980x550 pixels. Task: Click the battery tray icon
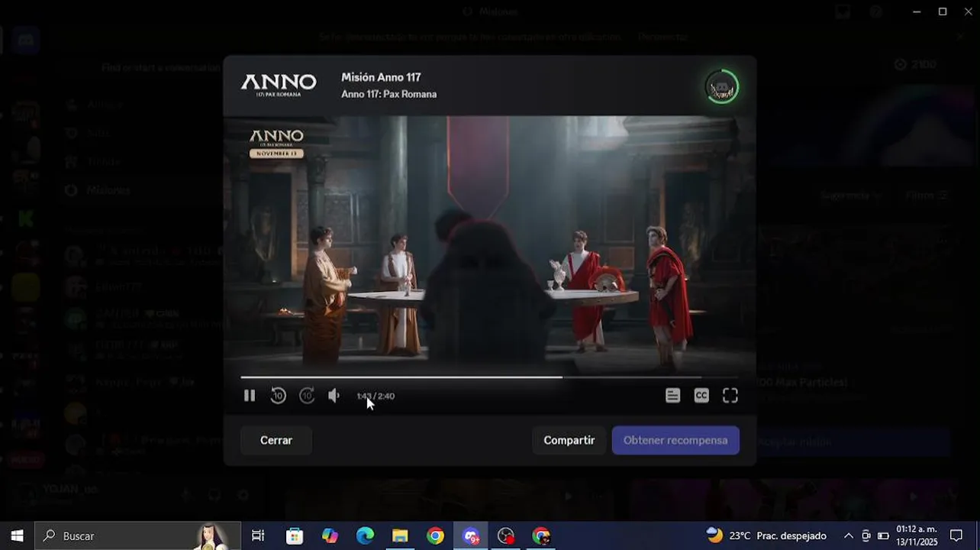point(883,535)
